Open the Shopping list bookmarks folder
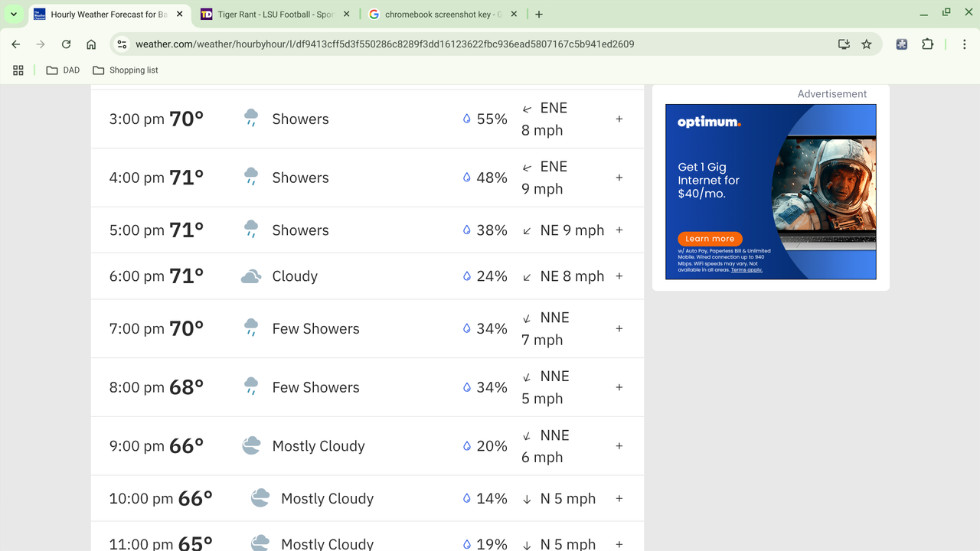980x551 pixels. [126, 70]
